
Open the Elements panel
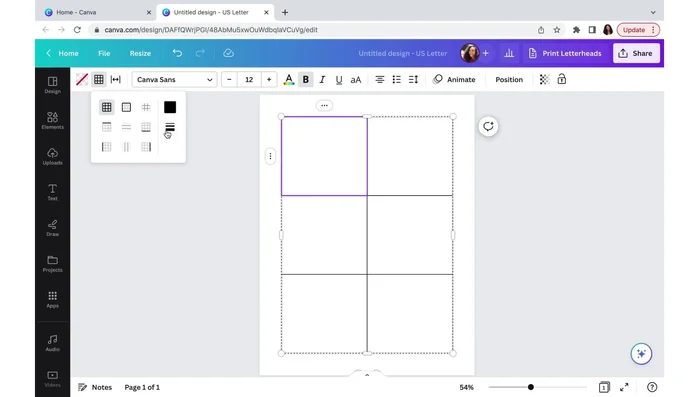click(x=52, y=120)
